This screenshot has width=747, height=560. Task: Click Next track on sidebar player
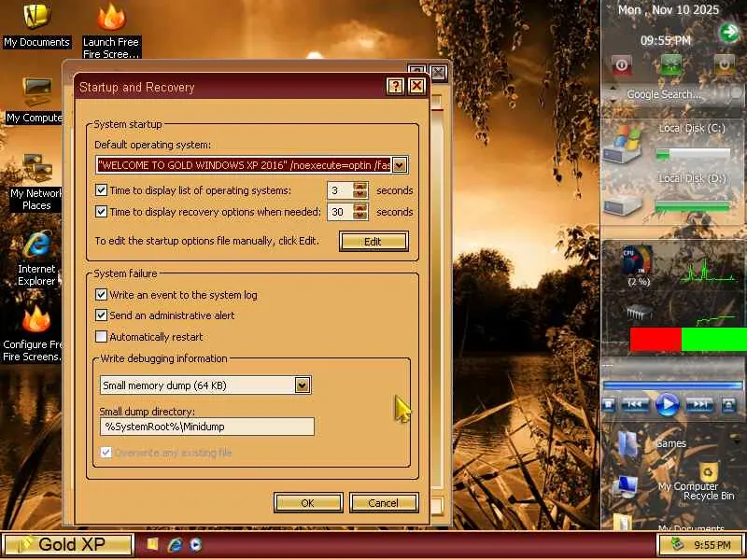[698, 405]
